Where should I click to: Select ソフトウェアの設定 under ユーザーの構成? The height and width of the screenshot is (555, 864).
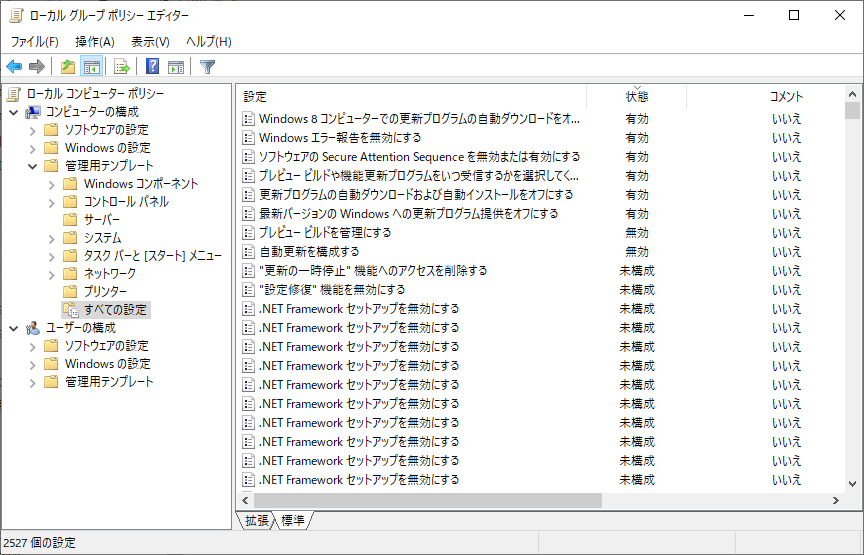pos(106,346)
